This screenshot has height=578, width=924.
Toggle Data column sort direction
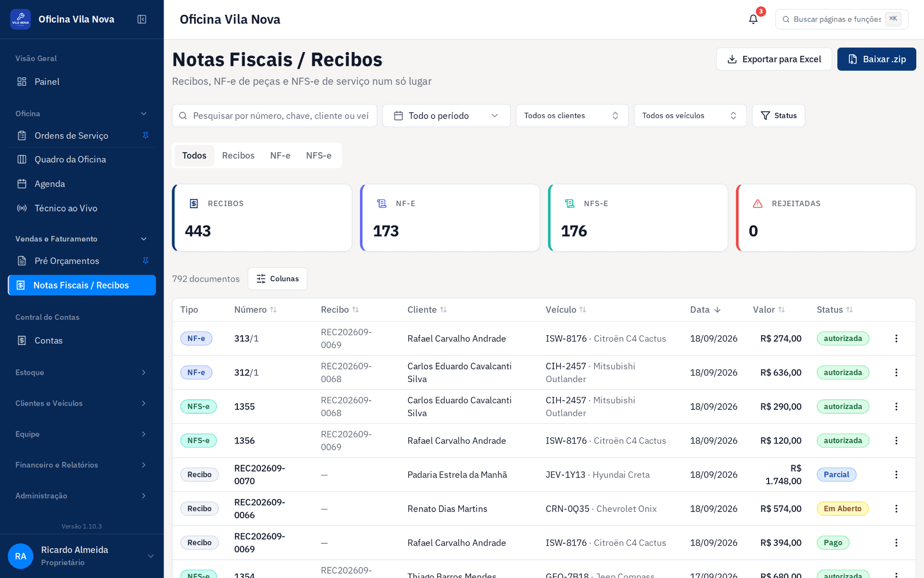click(x=705, y=310)
